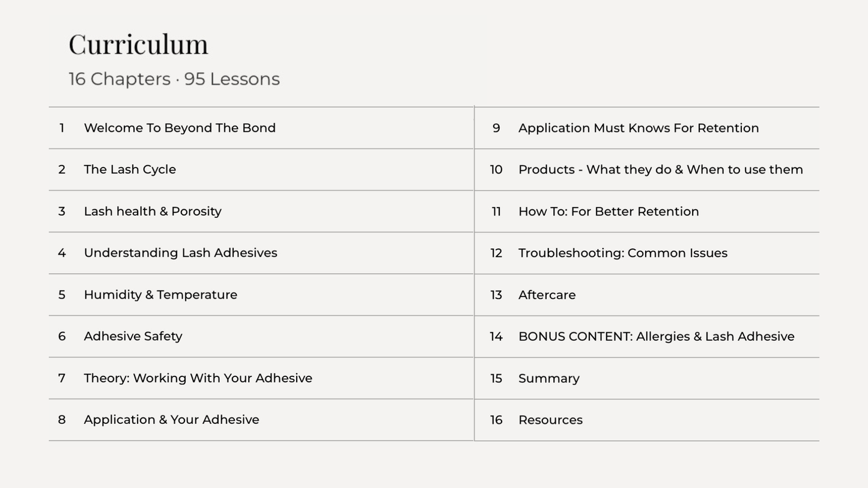Open BONUS CONTENT: Allergies & Lash Adhesive
The image size is (868, 488).
coord(656,336)
